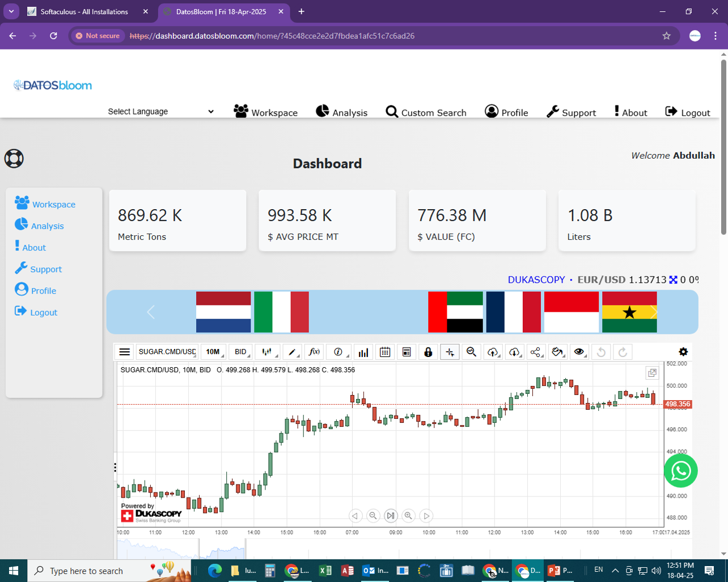Viewport: 728px width, 582px height.
Task: Toggle the eye visibility button in chart toolbar
Action: 579,352
